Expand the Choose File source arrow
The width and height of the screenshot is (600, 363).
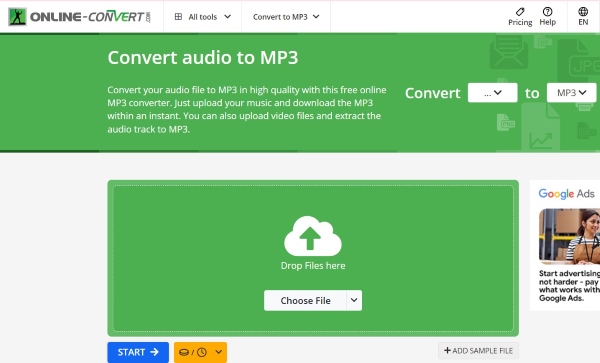354,301
